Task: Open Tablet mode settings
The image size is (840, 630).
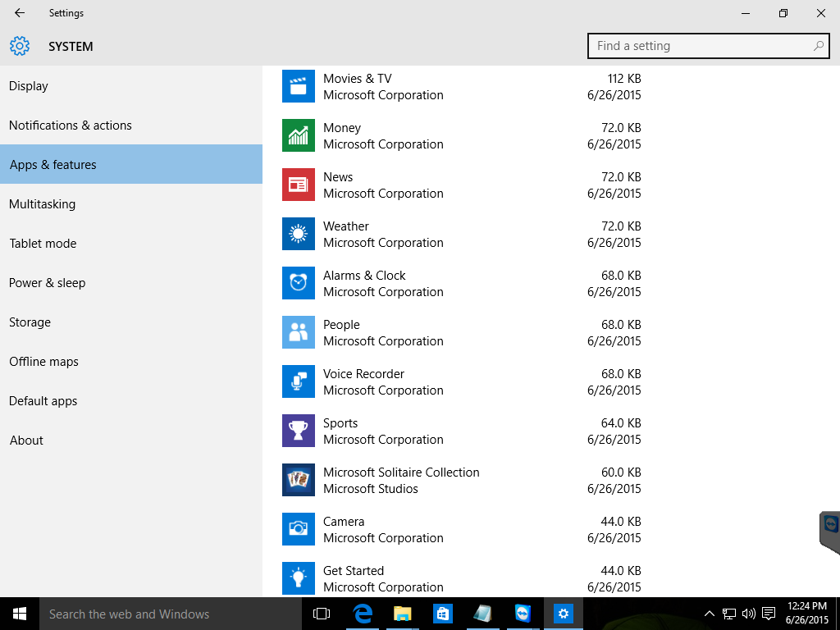Action: coord(131,243)
